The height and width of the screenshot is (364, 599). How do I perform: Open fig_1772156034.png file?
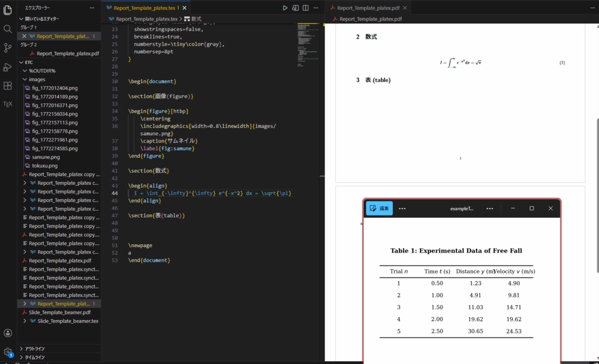click(x=54, y=114)
